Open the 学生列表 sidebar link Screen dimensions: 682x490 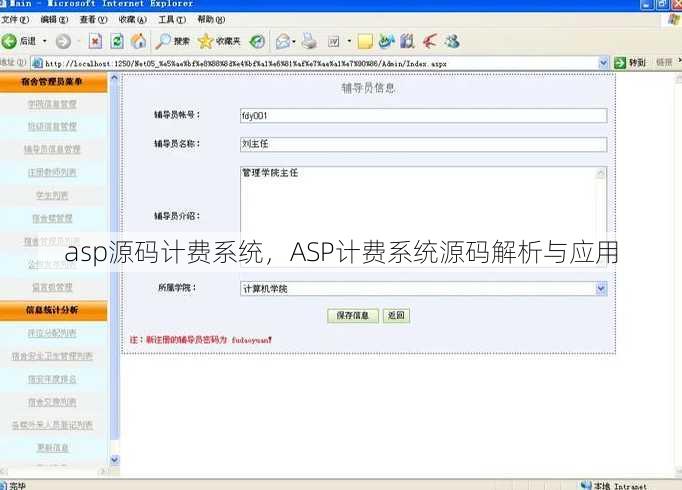[x=52, y=196]
